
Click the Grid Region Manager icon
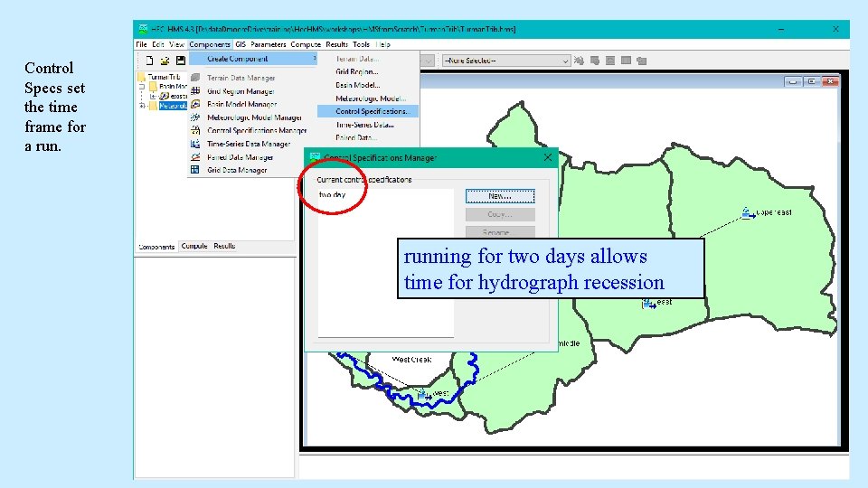[x=195, y=90]
